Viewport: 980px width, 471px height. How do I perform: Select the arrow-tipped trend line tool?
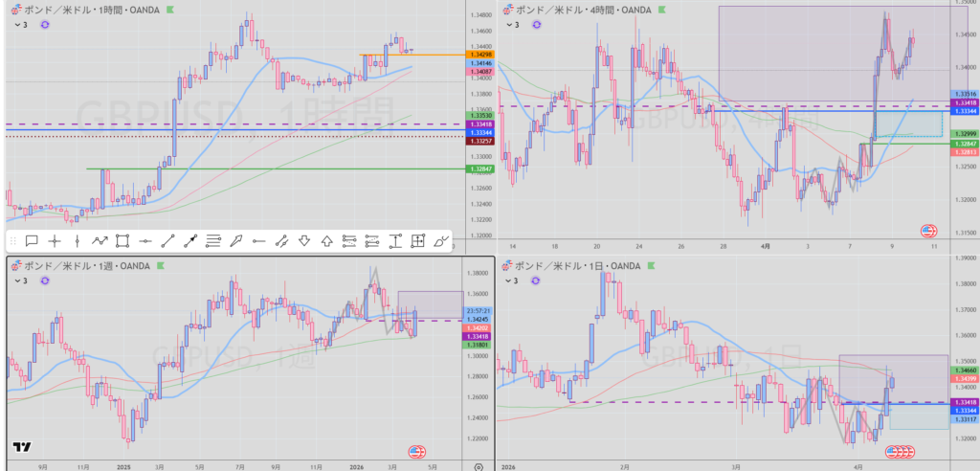(190, 240)
